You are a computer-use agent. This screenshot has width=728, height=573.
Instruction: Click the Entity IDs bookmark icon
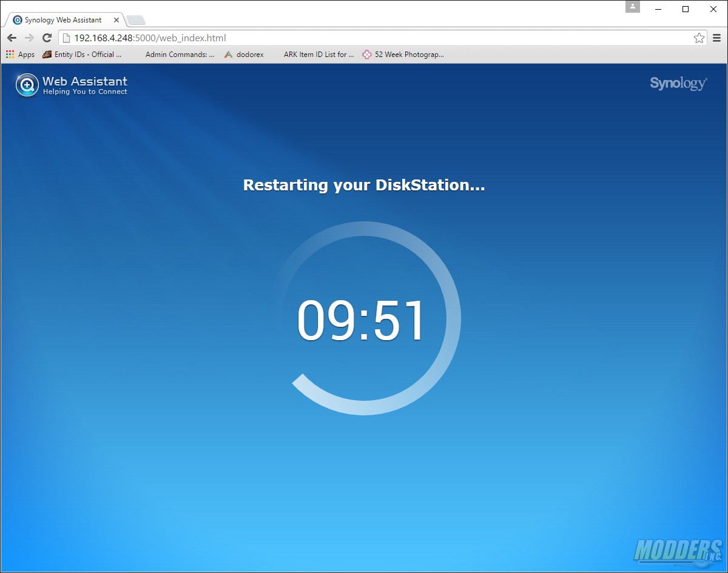point(47,55)
